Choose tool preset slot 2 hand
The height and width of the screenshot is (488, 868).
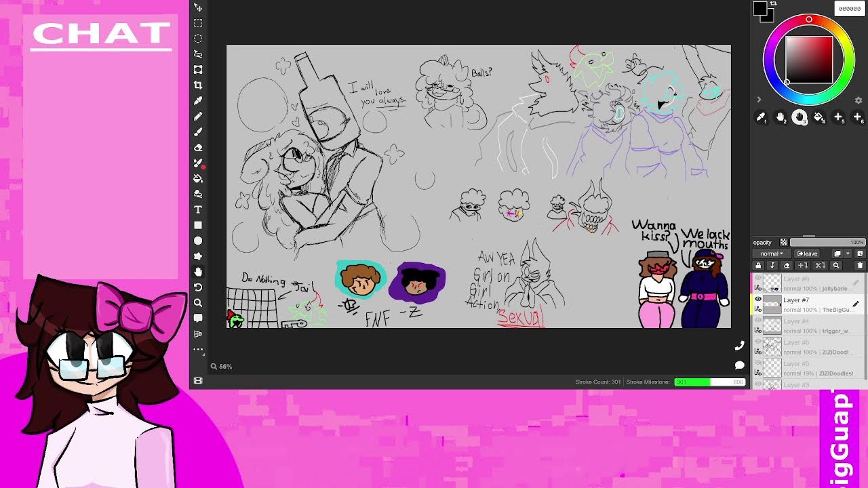781,117
